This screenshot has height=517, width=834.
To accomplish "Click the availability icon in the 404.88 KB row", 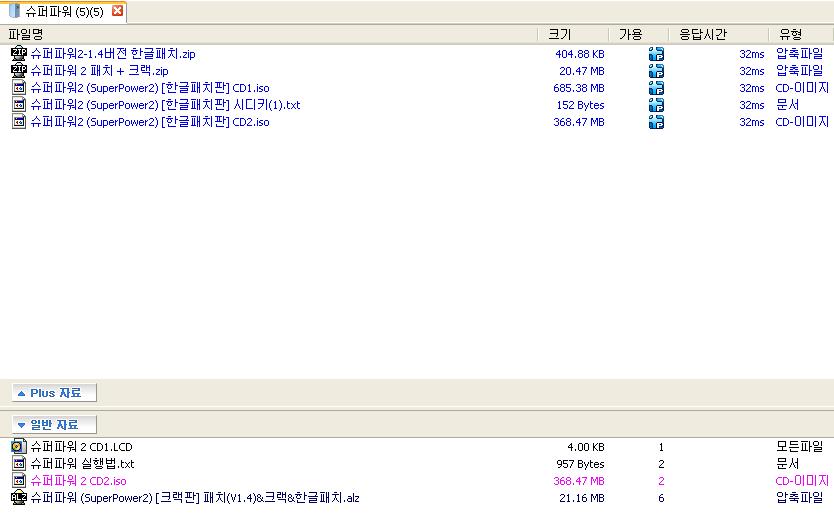I will [656, 54].
